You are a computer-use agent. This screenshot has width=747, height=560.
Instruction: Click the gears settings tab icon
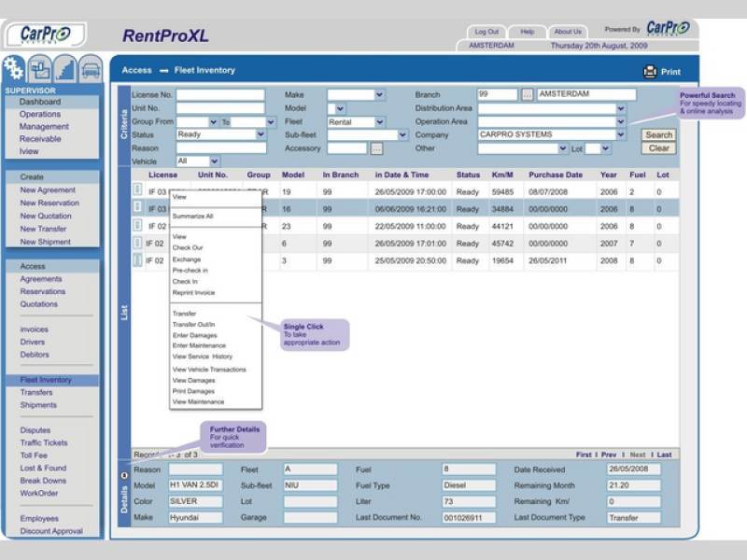click(x=14, y=68)
